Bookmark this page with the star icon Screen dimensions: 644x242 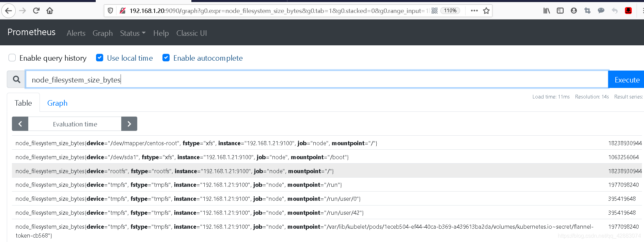(x=486, y=11)
